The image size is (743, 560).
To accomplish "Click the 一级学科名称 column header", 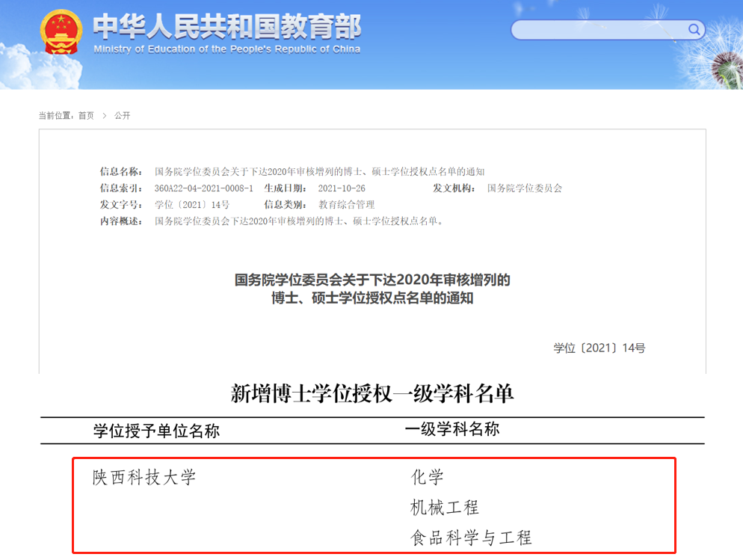I will click(x=451, y=429).
